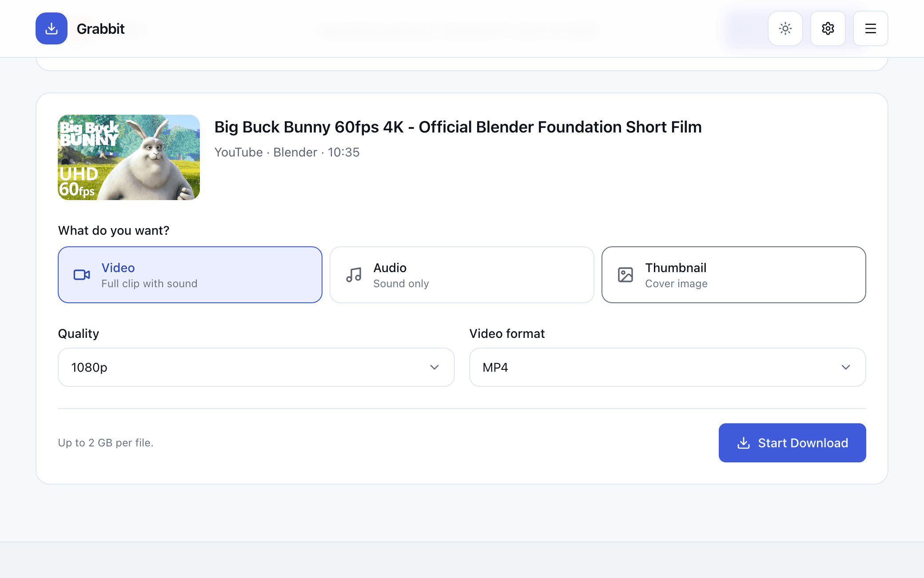Viewport: 924px width, 578px height.
Task: Select the Audio sound only option
Action: pyautogui.click(x=462, y=275)
